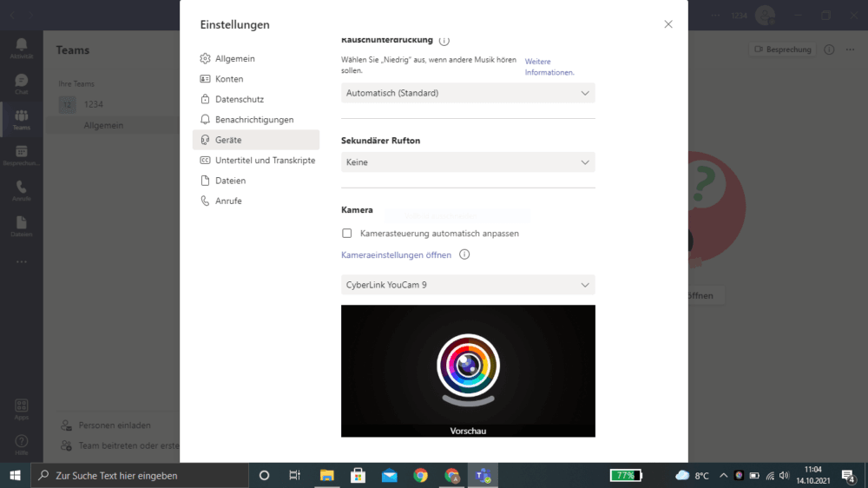Close the Einstellungen dialog

[x=668, y=24]
